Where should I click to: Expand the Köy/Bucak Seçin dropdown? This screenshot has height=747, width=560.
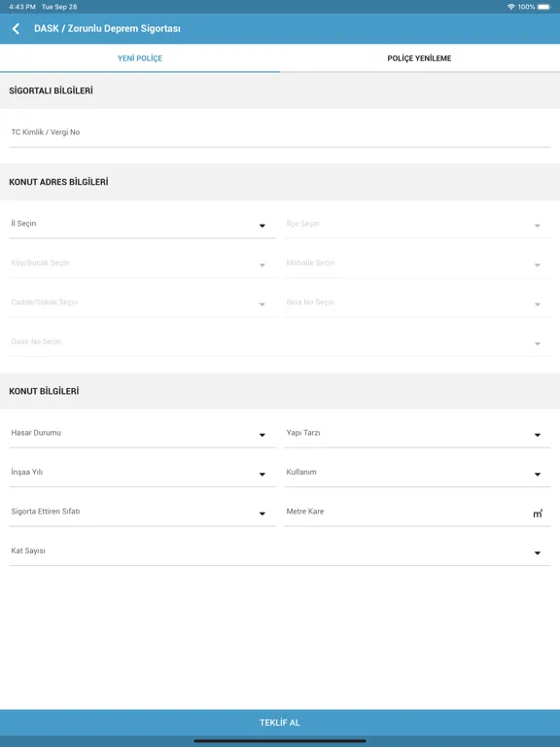pyautogui.click(x=142, y=263)
